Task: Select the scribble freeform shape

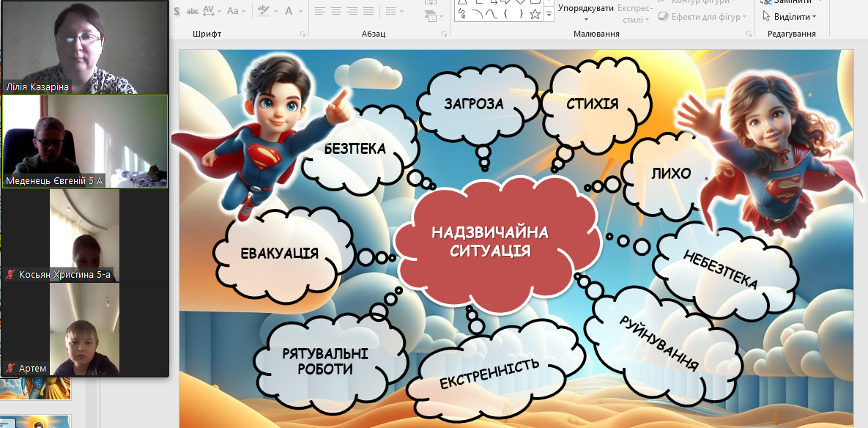Action: tap(463, 15)
